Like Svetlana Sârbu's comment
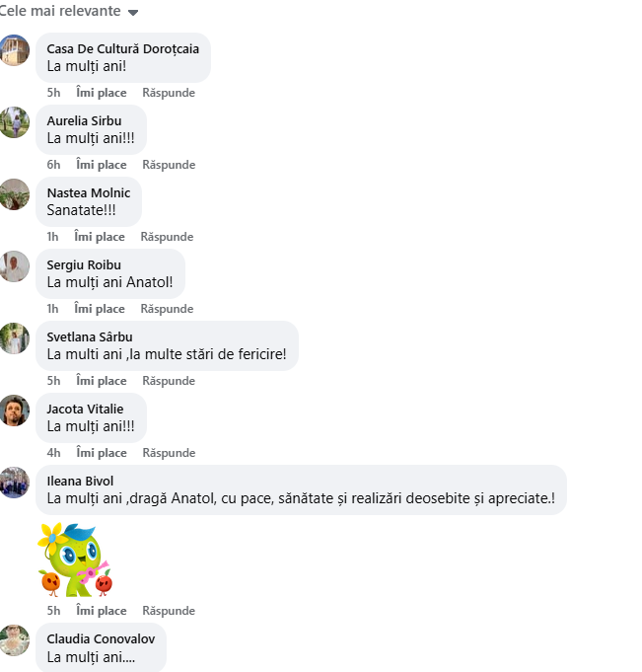The width and height of the screenshot is (642, 672). click(102, 381)
